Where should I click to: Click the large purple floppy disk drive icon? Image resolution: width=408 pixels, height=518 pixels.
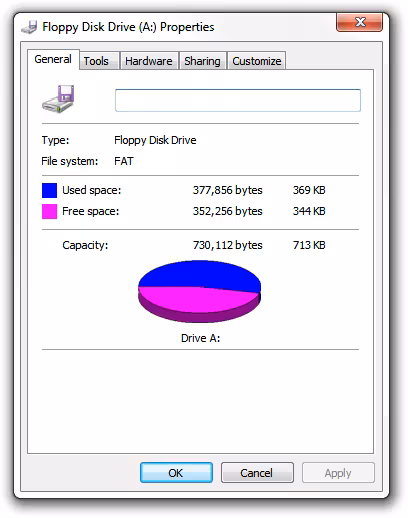coord(58,99)
